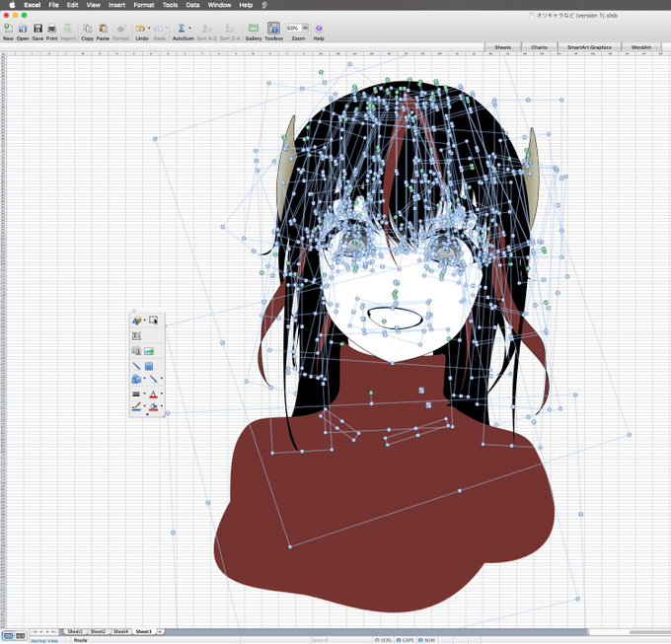
Task: Open the Zoom percentage dropdown
Action: (x=305, y=28)
